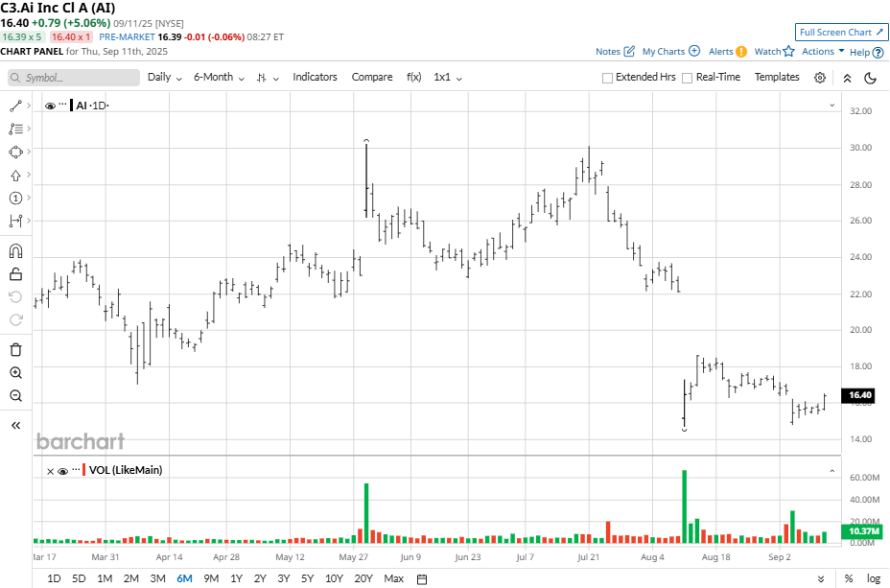The height and width of the screenshot is (588, 890).
Task: Open the 1x1 grid layout dropdown
Action: coord(448,77)
